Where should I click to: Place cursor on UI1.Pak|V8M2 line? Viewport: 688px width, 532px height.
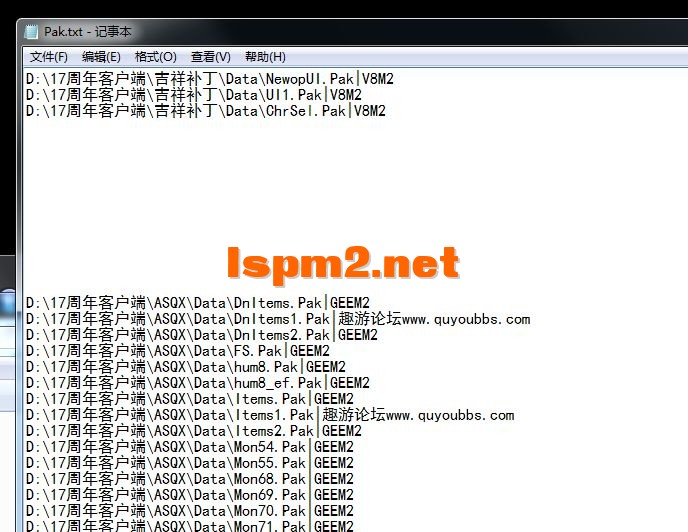coord(194,95)
